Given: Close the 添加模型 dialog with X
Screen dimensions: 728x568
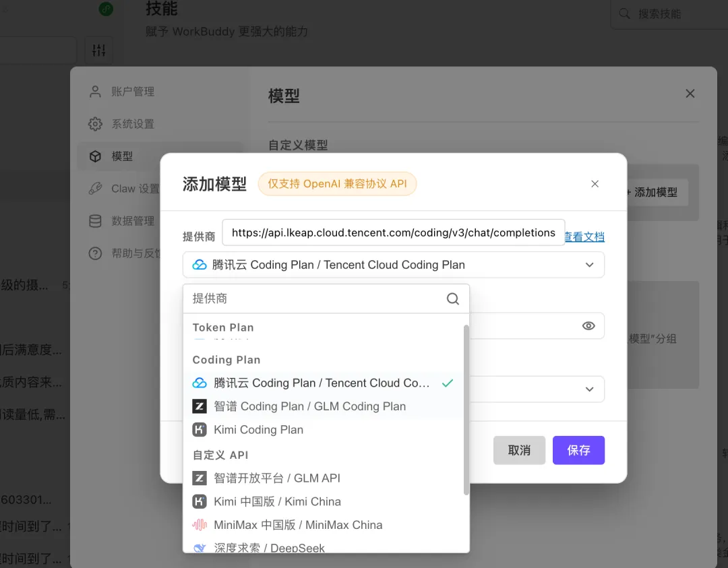Looking at the screenshot, I should pos(595,184).
